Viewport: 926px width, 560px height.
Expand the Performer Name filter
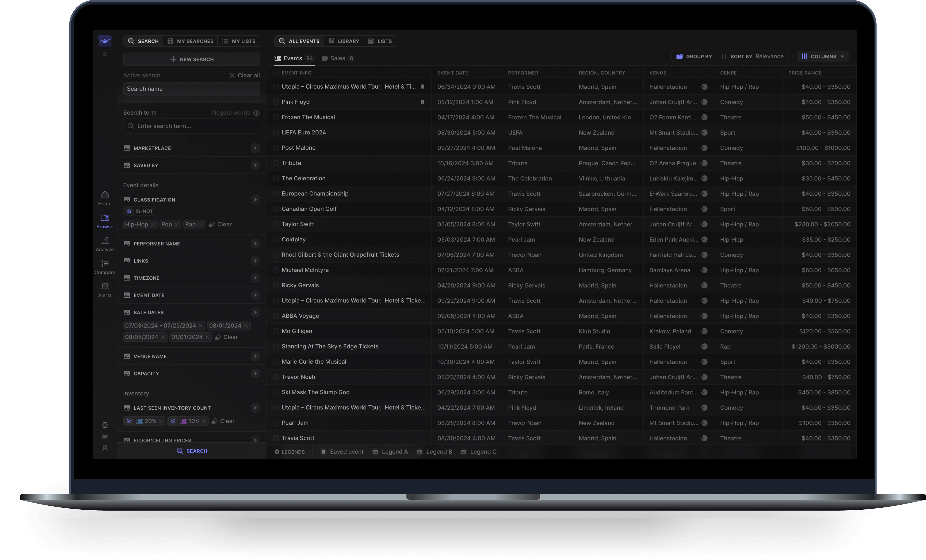point(256,244)
